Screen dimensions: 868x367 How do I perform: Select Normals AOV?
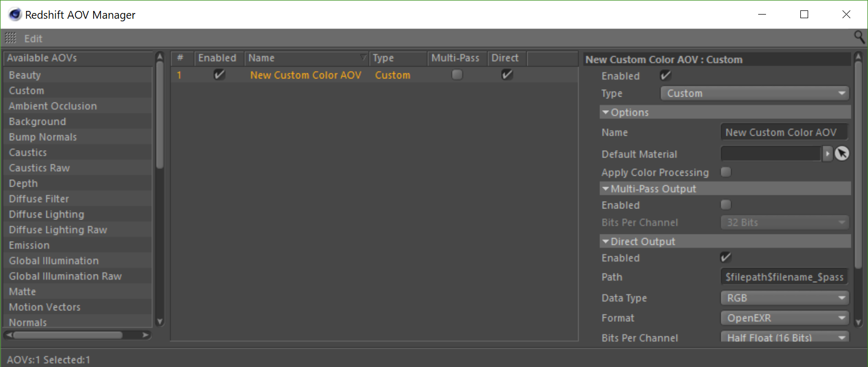[x=78, y=322]
